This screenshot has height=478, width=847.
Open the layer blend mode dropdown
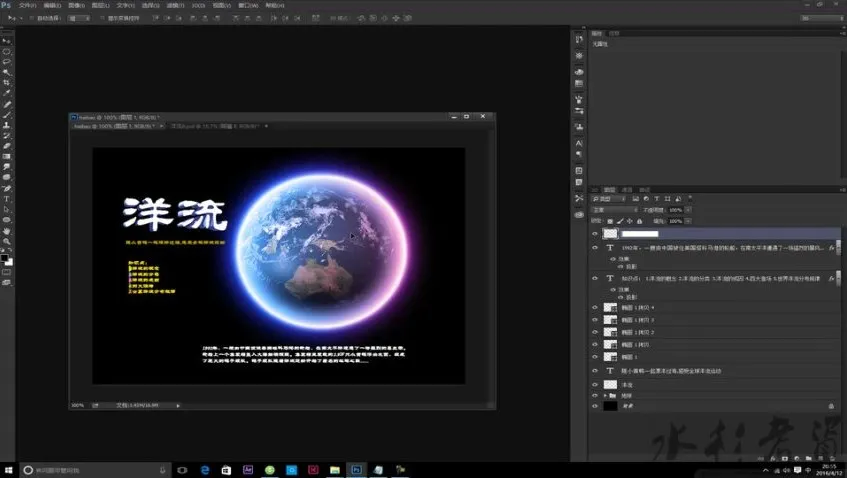click(x=612, y=210)
